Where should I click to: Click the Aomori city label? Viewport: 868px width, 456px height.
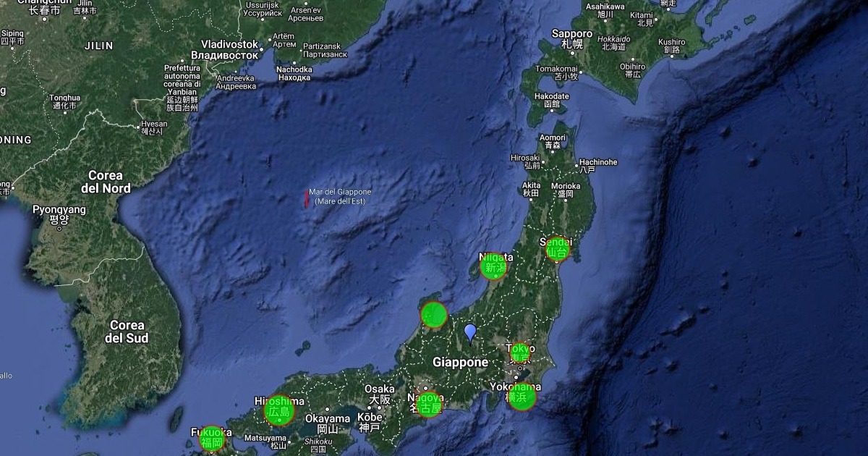(553, 141)
